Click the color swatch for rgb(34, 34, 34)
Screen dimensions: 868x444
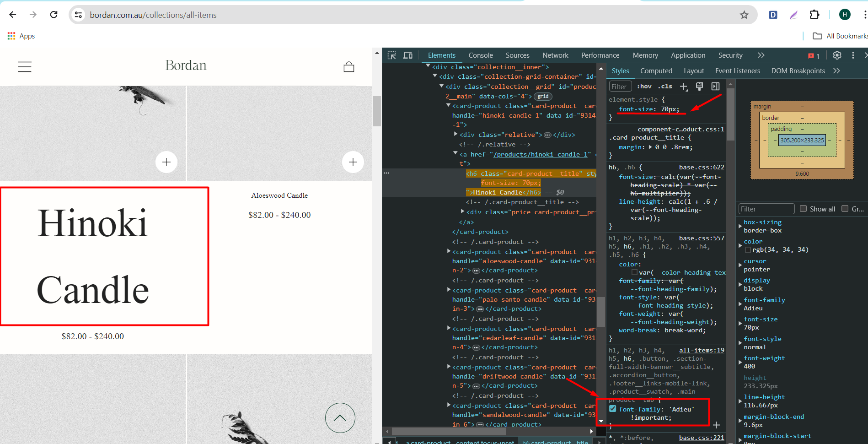748,250
